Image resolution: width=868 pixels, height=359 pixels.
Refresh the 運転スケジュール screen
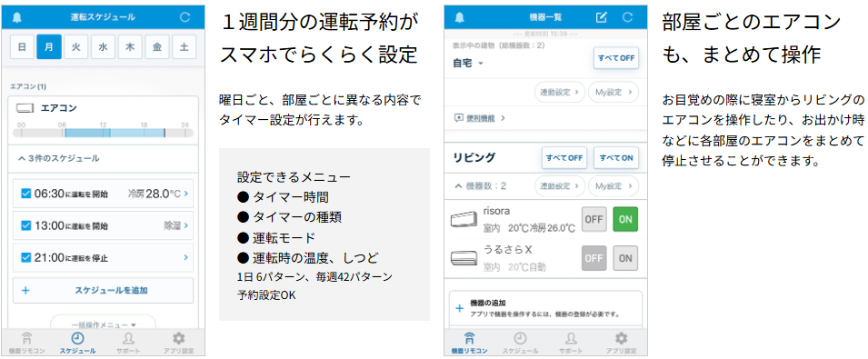click(x=185, y=17)
